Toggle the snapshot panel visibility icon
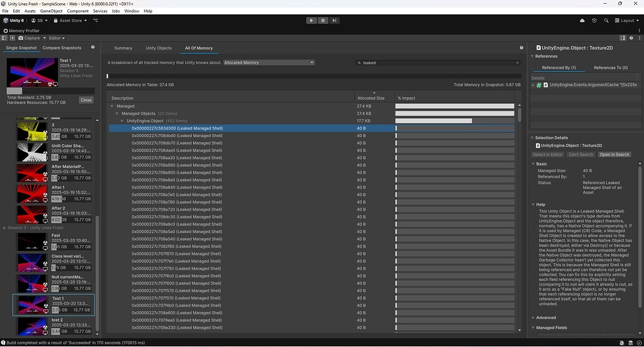This screenshot has width=644, height=347. [x=4, y=38]
